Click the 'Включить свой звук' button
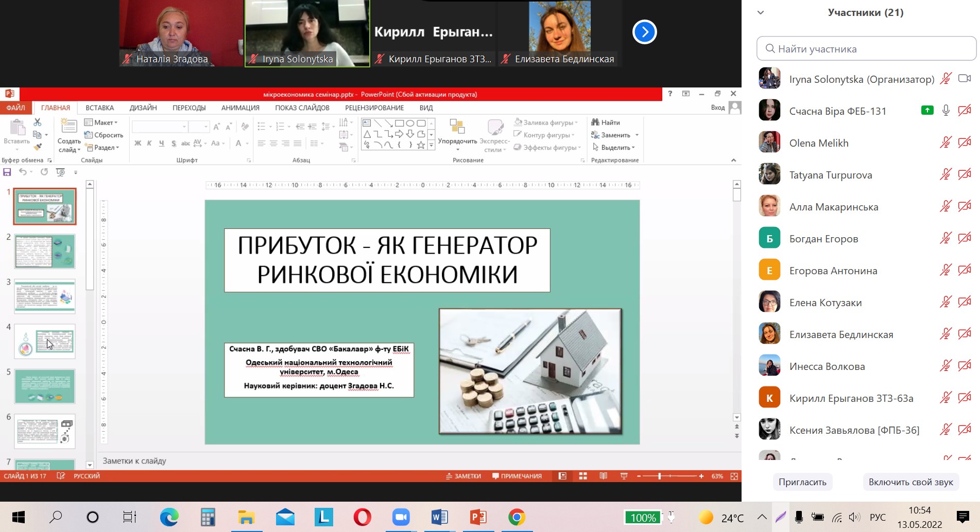Image resolution: width=980 pixels, height=532 pixels. (x=910, y=482)
